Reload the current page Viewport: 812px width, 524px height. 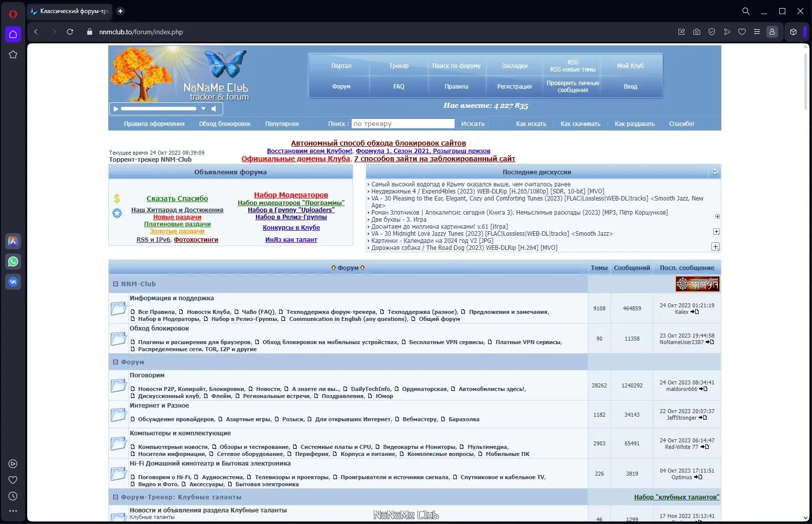(70, 32)
